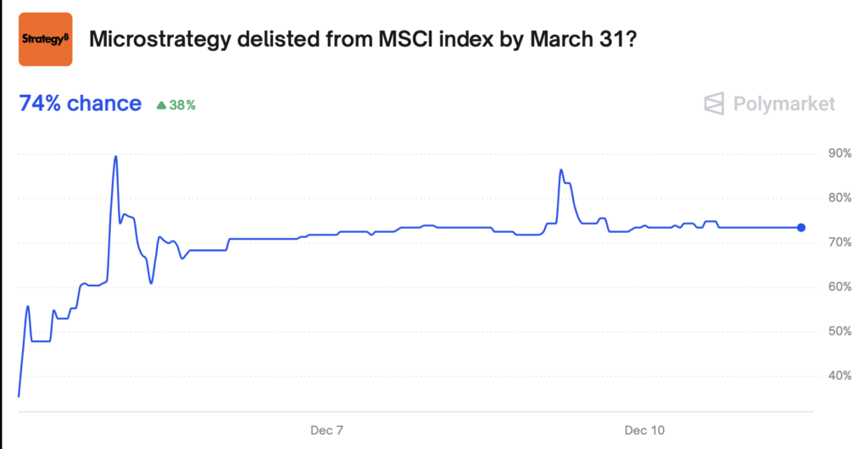
Task: Click the 50% y-axis label
Action: point(840,331)
